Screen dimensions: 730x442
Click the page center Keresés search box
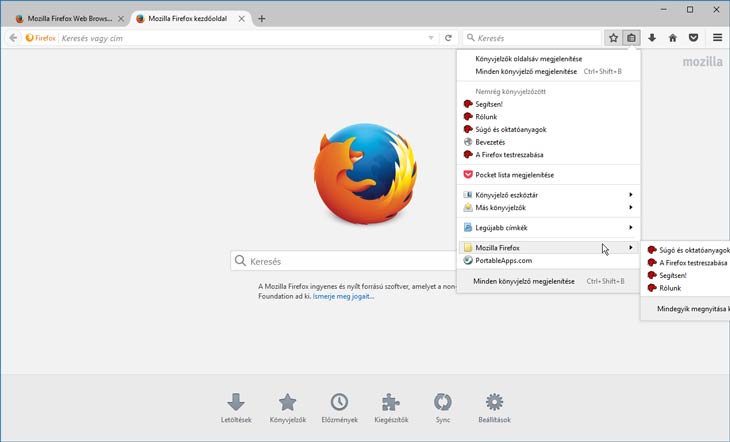pyautogui.click(x=343, y=261)
